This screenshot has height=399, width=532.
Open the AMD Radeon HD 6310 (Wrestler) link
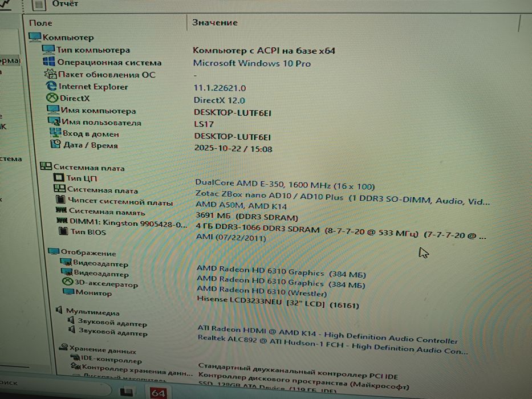tap(262, 291)
